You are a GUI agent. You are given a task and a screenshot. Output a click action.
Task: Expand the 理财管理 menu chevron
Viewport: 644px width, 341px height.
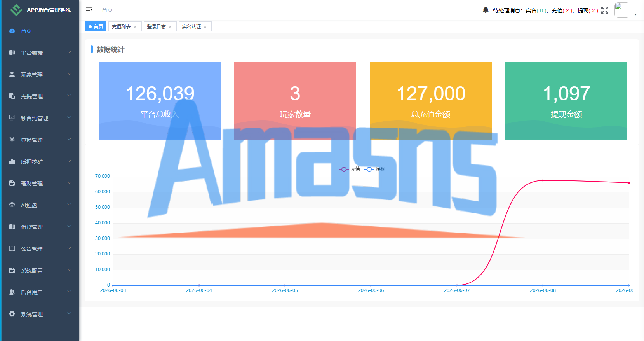click(x=69, y=183)
